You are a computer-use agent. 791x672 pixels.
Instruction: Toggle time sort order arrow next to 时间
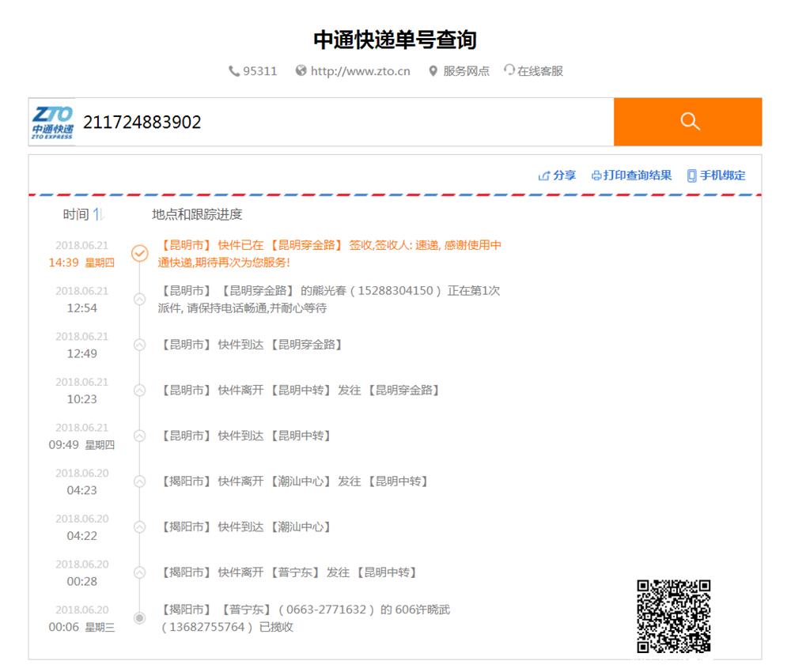[98, 214]
